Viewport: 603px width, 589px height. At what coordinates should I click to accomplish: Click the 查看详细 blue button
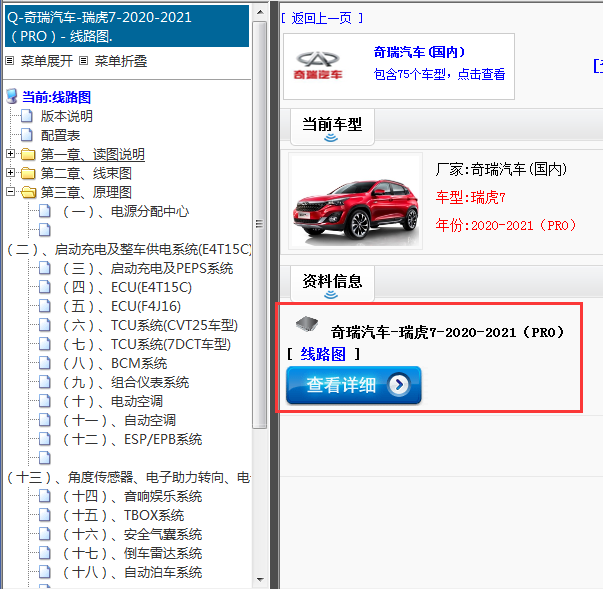click(x=354, y=385)
